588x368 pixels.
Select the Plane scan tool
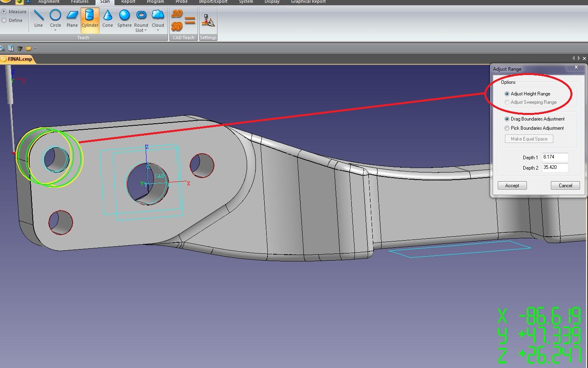[72, 18]
